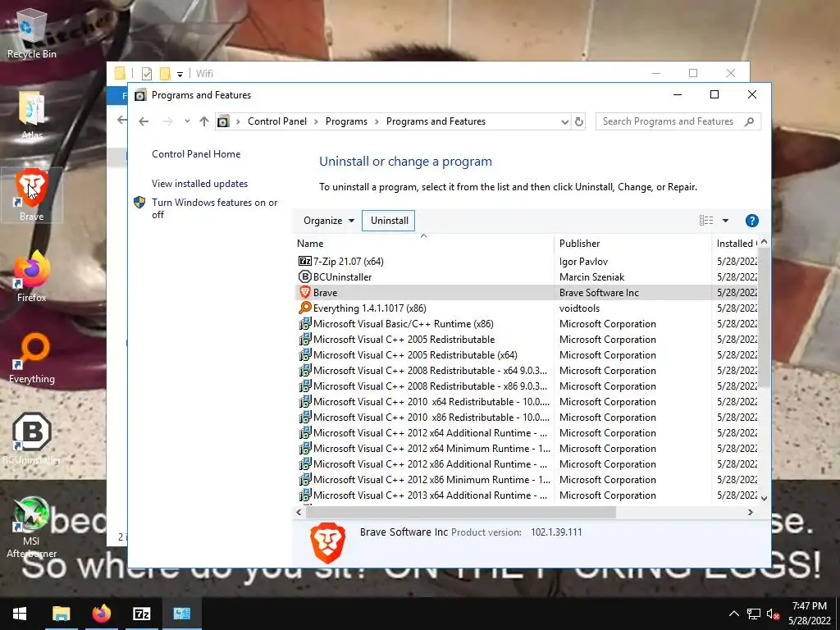This screenshot has height=630, width=840.
Task: Click the horizontal scrollbar thumb
Action: point(461,513)
